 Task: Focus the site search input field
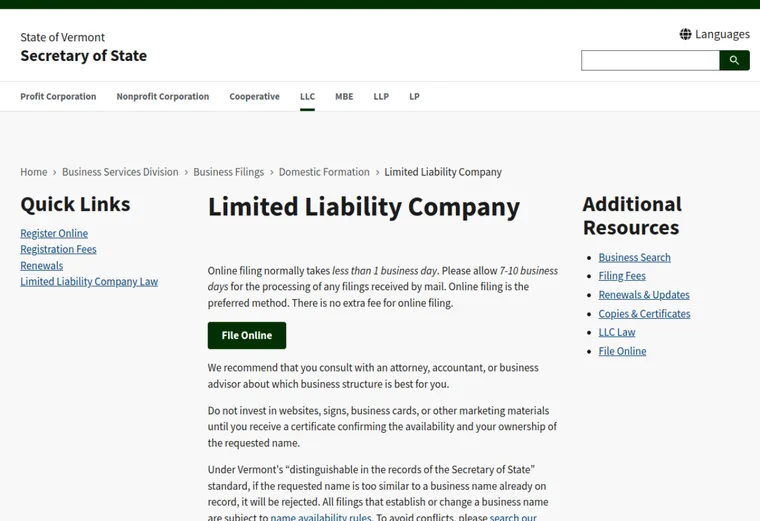click(x=650, y=61)
